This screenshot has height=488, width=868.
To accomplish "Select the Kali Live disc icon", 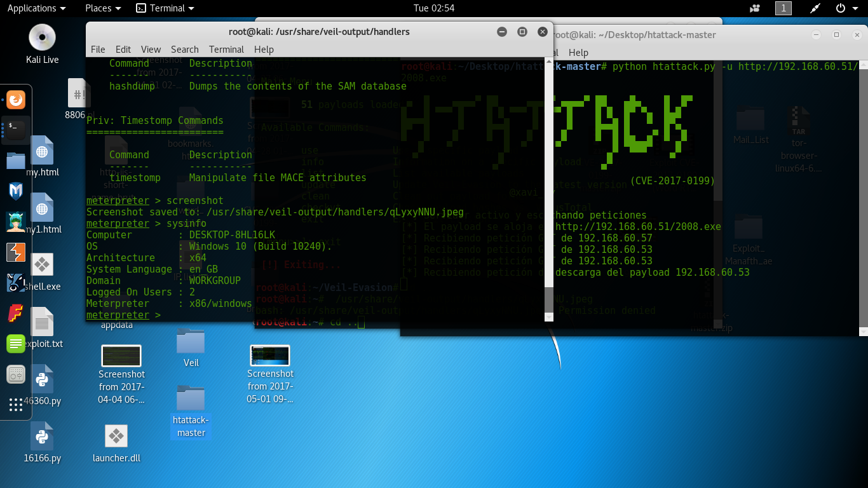I will point(43,44).
